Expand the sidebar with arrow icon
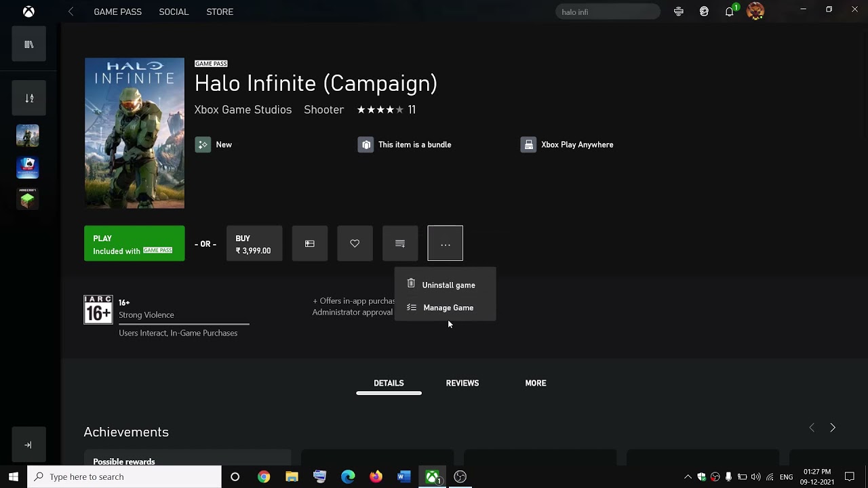868x488 pixels. 28,445
